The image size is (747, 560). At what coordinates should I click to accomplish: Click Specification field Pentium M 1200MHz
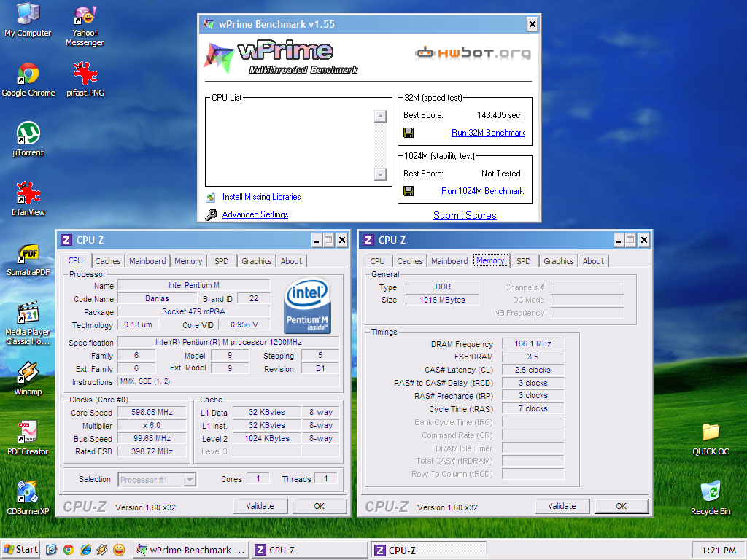click(228, 343)
